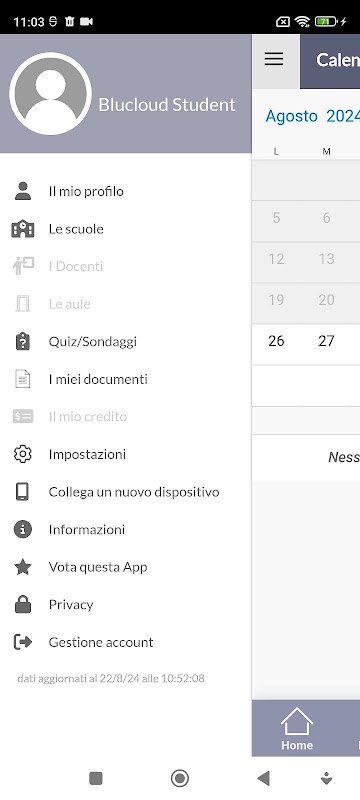Screen dimensions: 360x800
Task: Select the Quiz/Sondaggi menu entry
Action: pyautogui.click(x=125, y=342)
